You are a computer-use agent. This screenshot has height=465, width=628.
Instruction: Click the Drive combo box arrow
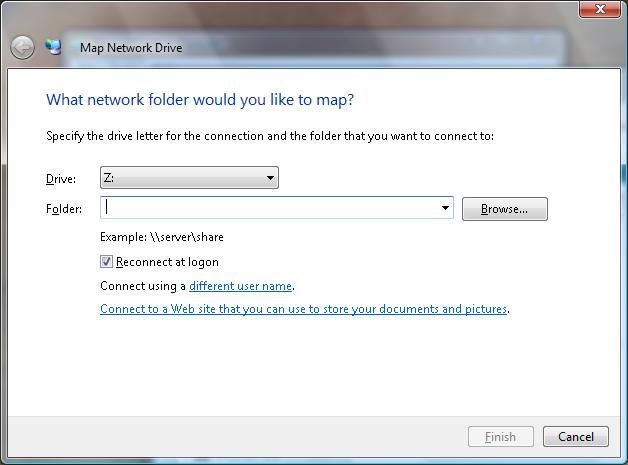(270, 178)
